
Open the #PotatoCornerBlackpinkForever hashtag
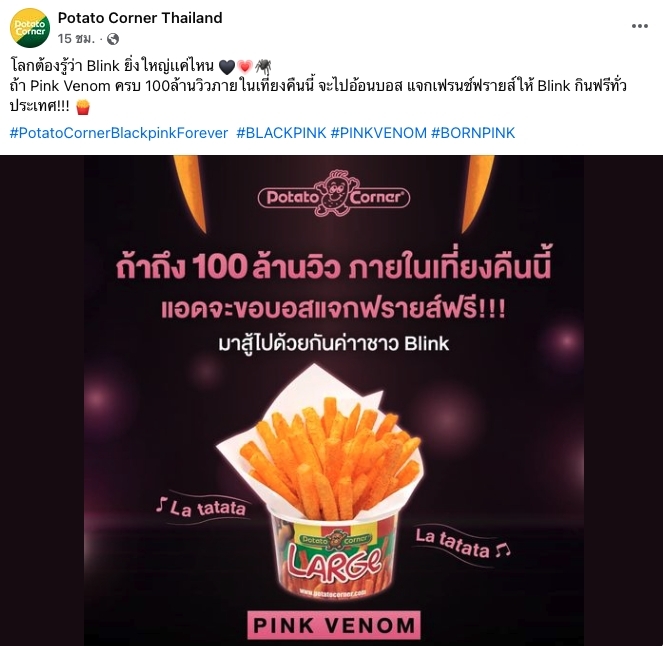pos(119,133)
